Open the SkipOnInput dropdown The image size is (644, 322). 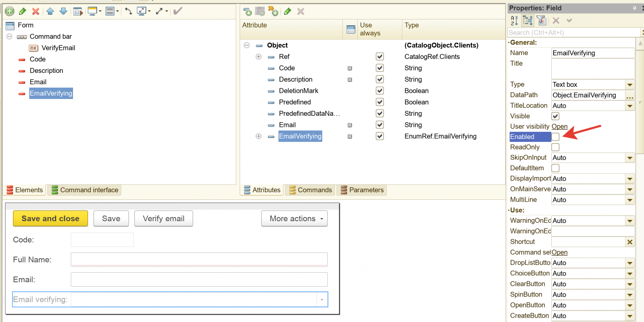click(630, 158)
